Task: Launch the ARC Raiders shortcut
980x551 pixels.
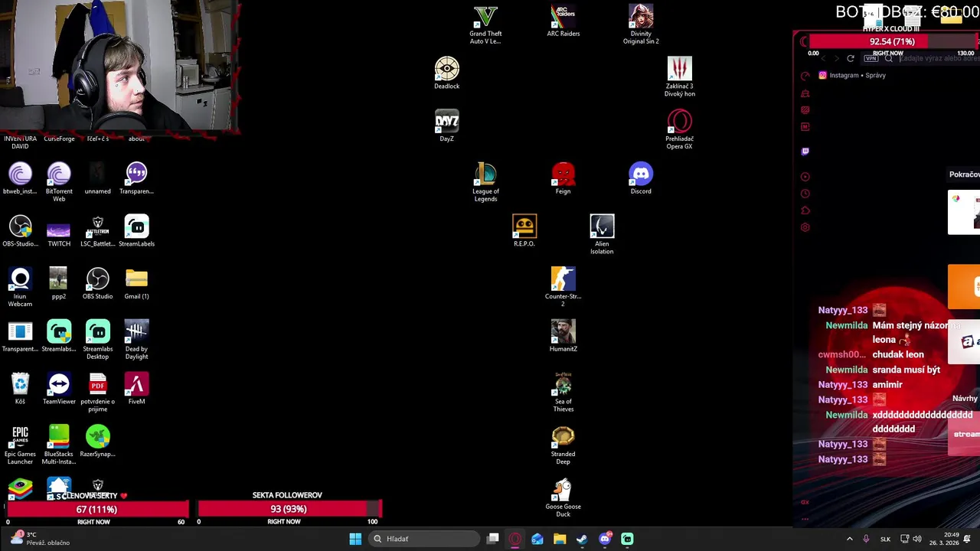Action: pyautogui.click(x=563, y=21)
